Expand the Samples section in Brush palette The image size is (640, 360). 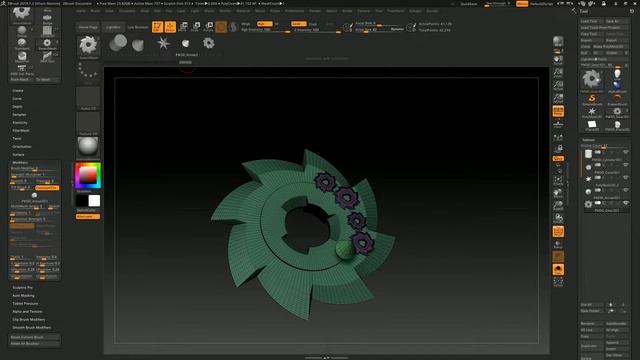(19, 115)
